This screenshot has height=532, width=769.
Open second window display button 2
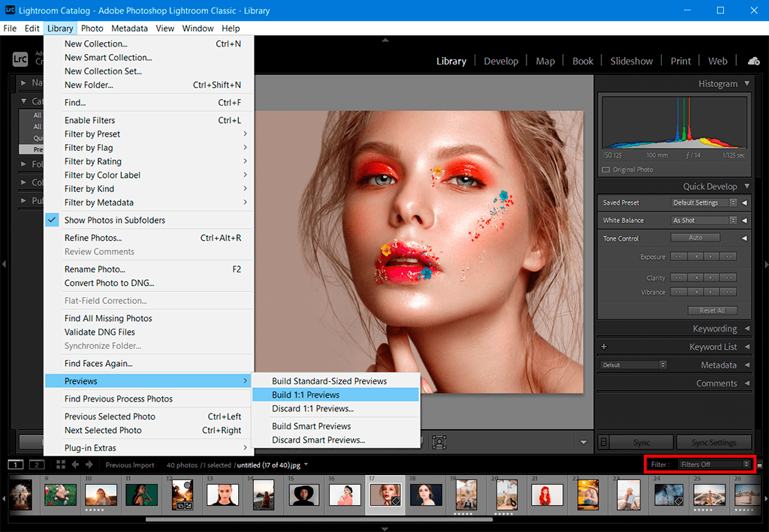[x=37, y=464]
